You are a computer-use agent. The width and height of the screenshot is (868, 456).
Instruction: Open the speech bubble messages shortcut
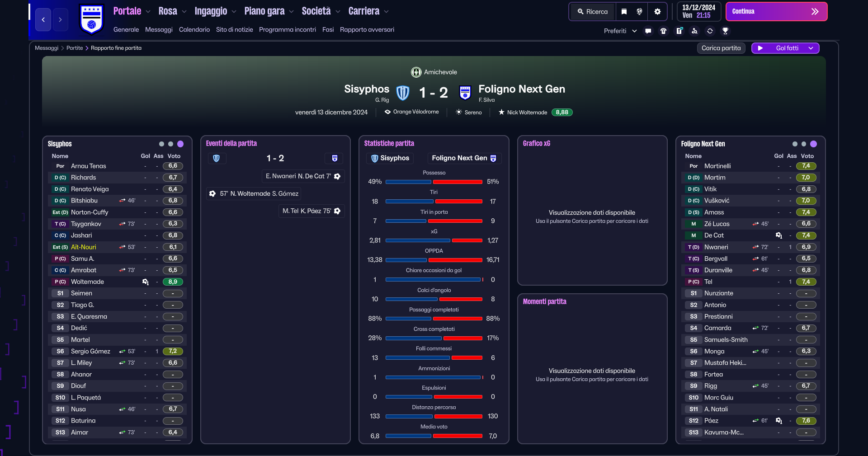click(x=648, y=31)
